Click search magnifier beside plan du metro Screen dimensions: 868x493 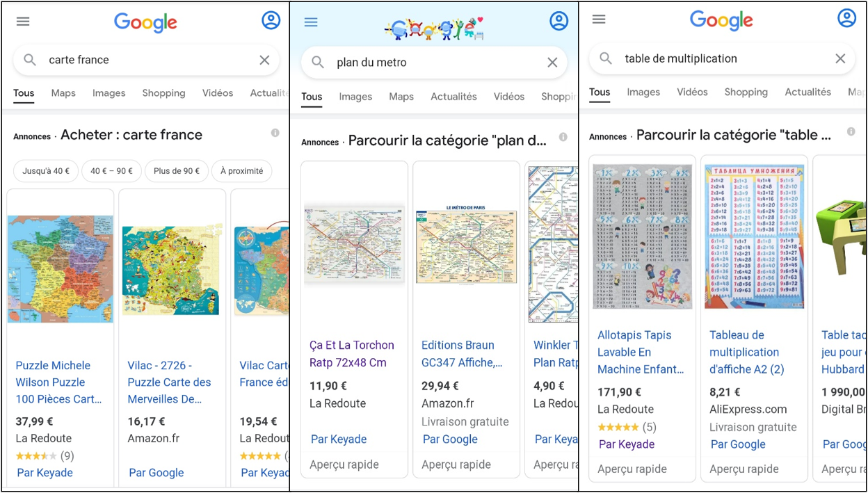tap(318, 63)
